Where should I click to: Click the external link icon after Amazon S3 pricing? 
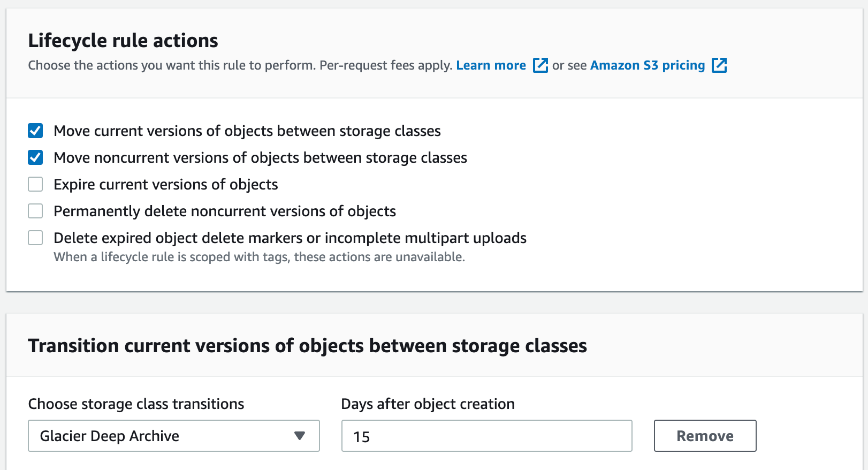pyautogui.click(x=720, y=65)
